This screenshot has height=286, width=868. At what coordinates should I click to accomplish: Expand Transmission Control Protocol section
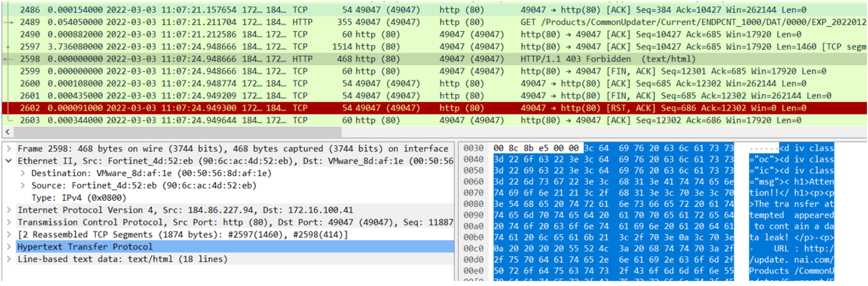click(x=9, y=222)
